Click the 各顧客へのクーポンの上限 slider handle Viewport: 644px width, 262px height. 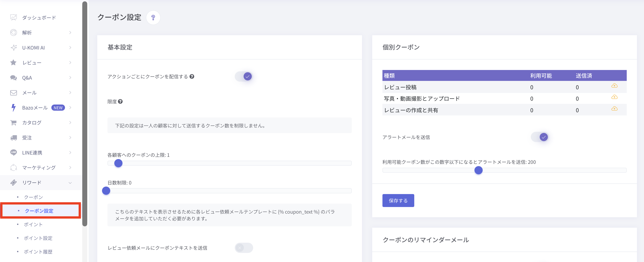pyautogui.click(x=118, y=163)
